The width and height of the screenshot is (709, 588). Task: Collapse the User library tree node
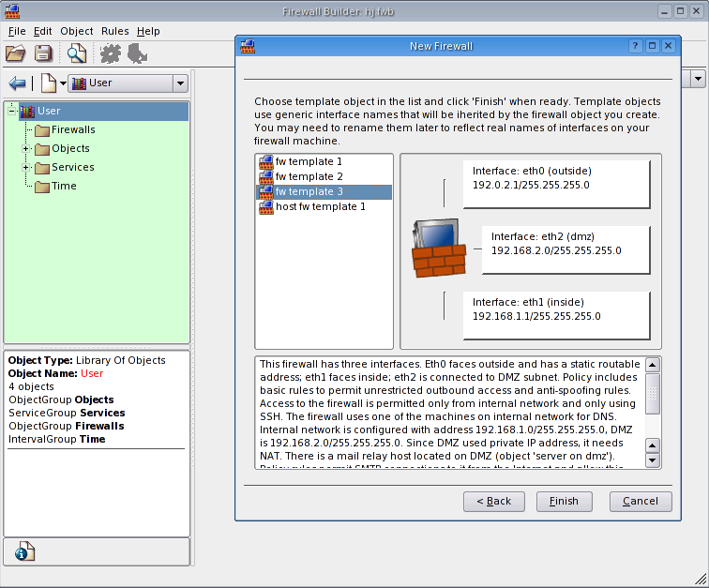(12, 111)
